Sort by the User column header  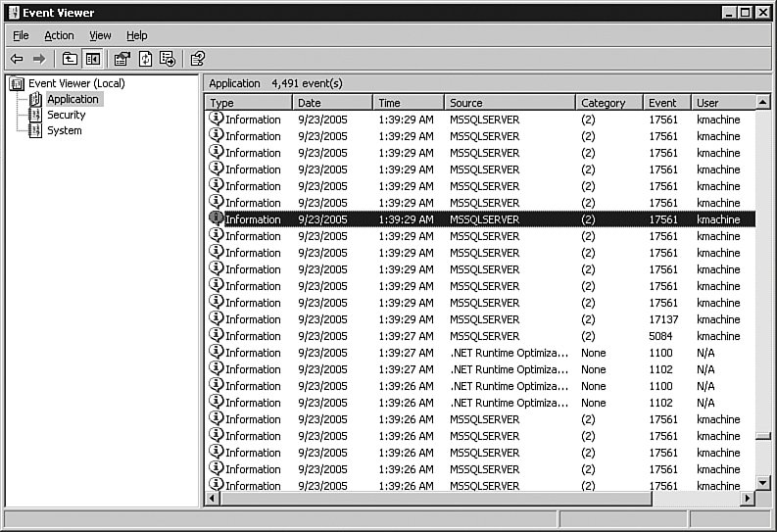pos(723,103)
